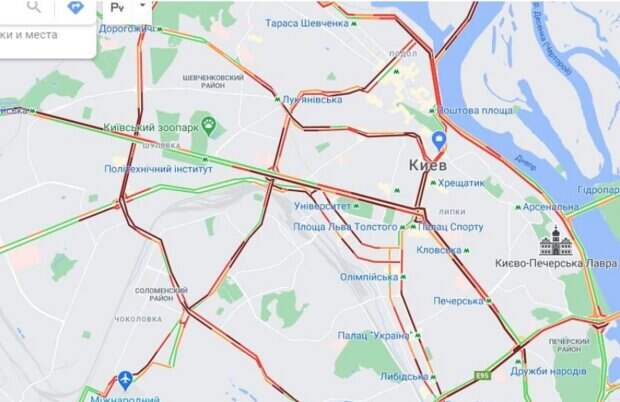Select the airport plane marker icon

coord(125,380)
